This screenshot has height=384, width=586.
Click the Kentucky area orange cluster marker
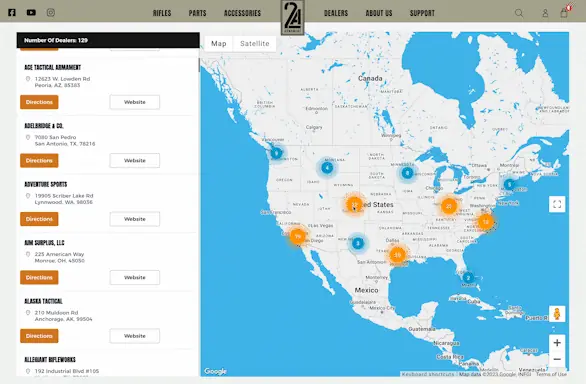pos(449,206)
